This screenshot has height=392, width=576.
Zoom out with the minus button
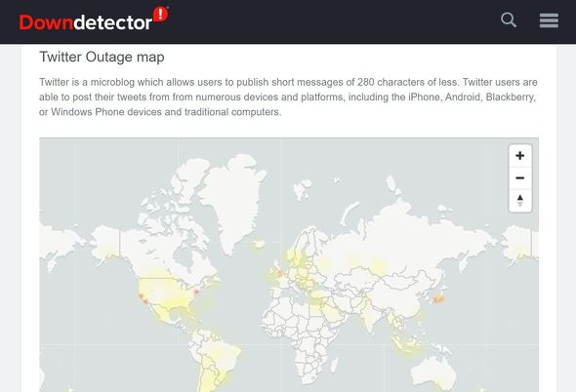click(519, 178)
